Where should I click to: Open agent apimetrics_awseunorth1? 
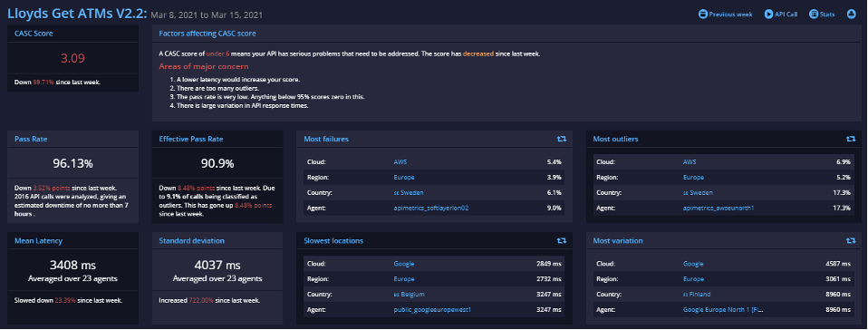tap(719, 209)
